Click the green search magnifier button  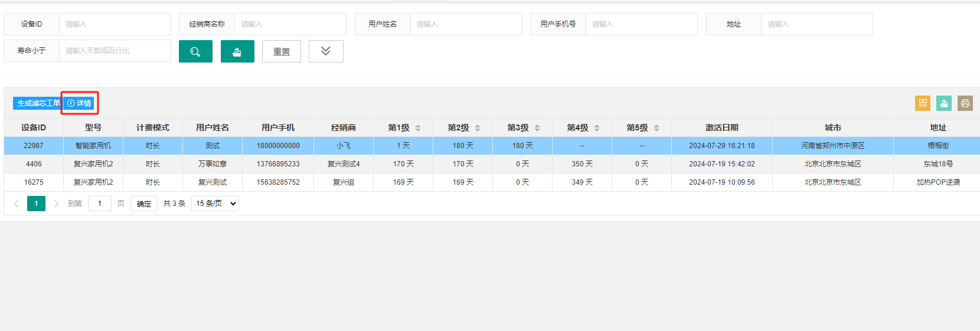[x=195, y=51]
